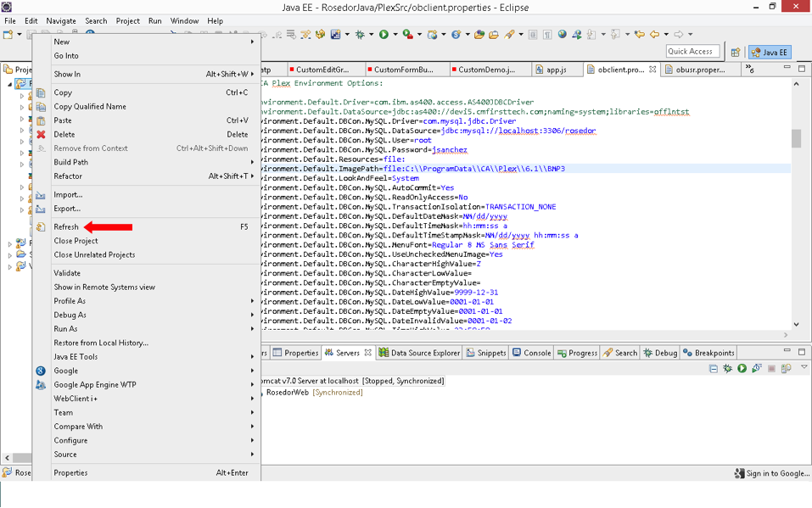
Task: Click the green Run button in toolbar
Action: pos(384,35)
